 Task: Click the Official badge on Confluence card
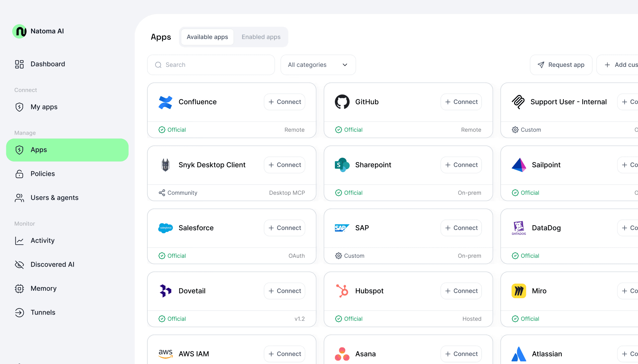point(172,130)
